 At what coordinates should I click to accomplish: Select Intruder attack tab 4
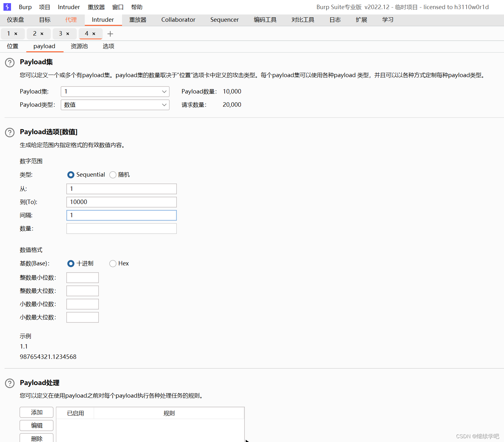point(87,34)
